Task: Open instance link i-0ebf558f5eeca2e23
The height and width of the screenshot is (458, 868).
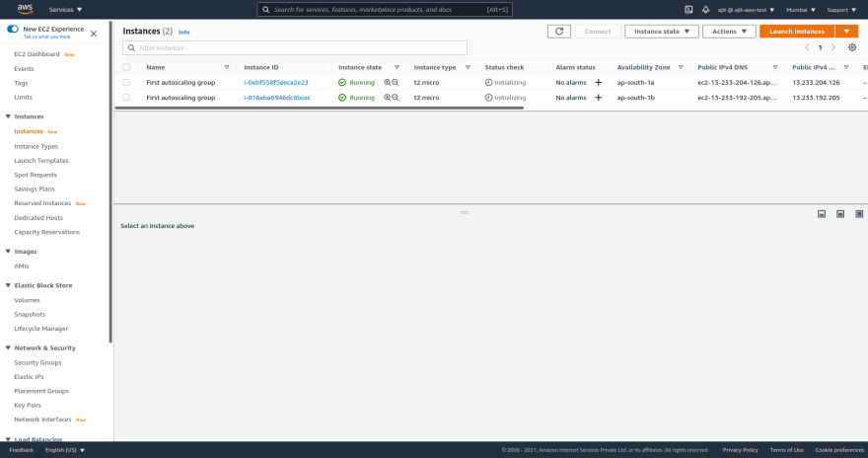Action: [275, 83]
